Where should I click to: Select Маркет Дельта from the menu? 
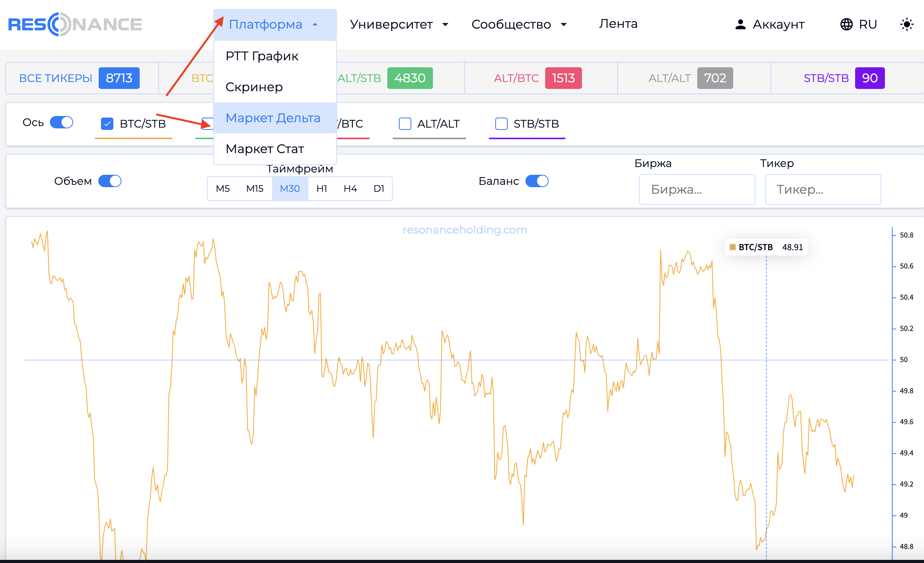click(x=273, y=118)
